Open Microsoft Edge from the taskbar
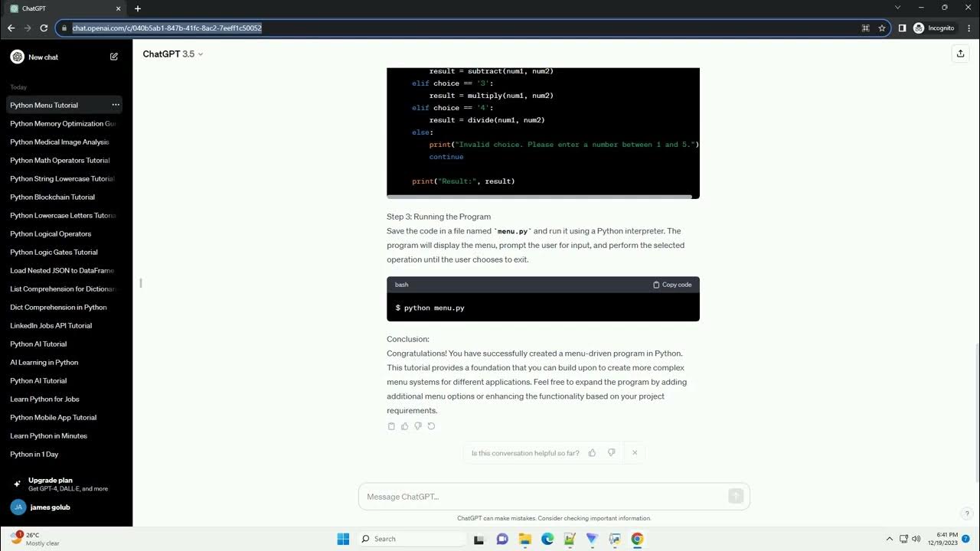 click(547, 539)
